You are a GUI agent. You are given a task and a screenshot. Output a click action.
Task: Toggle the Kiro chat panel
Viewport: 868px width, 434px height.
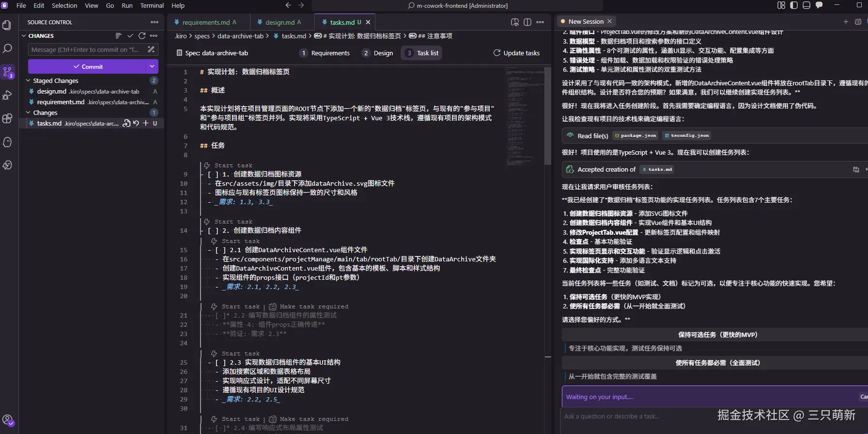(x=819, y=5)
